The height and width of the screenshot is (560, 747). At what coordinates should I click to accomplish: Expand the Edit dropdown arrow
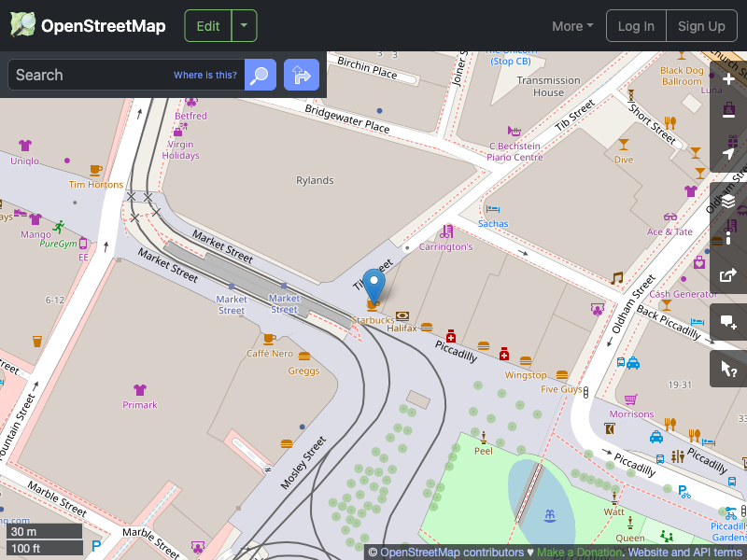point(244,25)
